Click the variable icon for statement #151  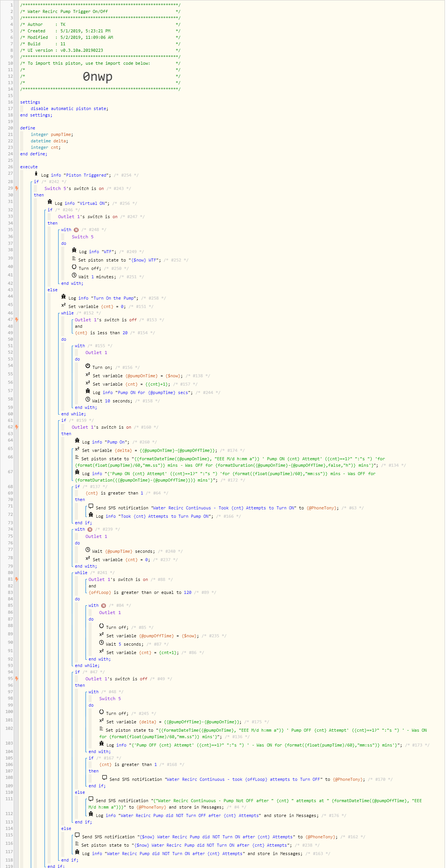(64, 305)
